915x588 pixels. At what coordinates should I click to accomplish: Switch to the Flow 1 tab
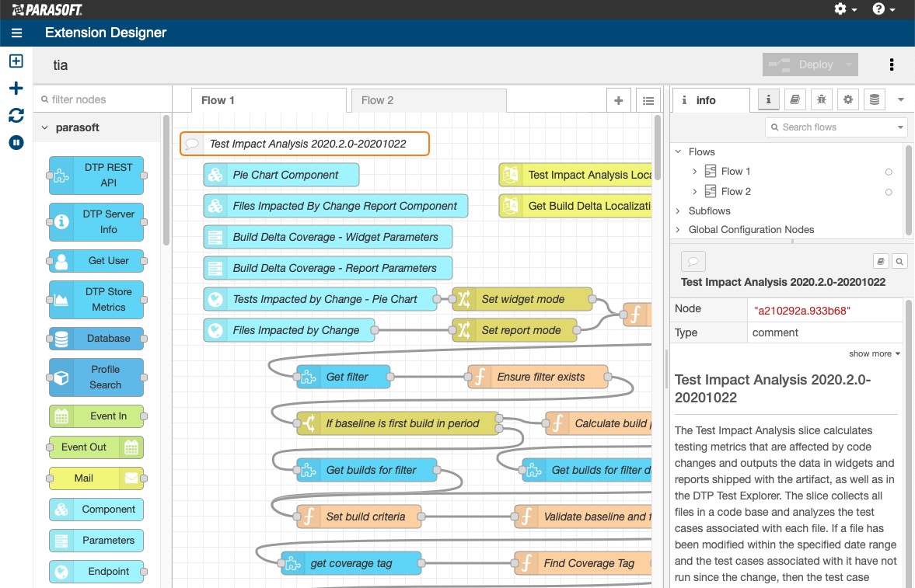pyautogui.click(x=268, y=100)
